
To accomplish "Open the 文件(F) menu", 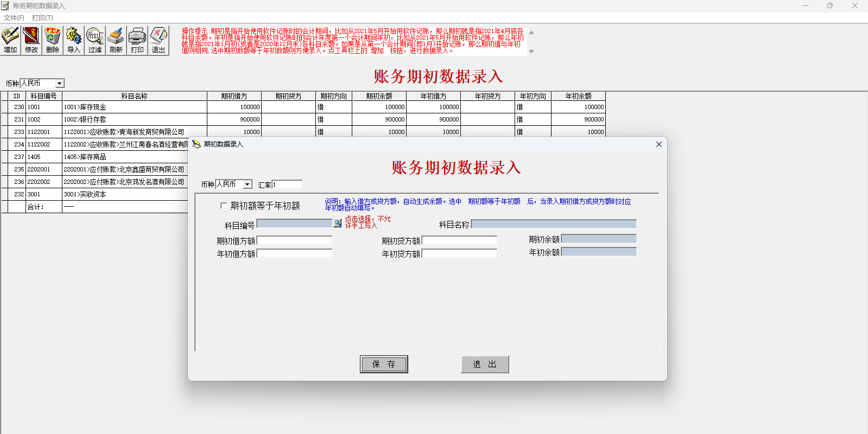I will tap(14, 18).
